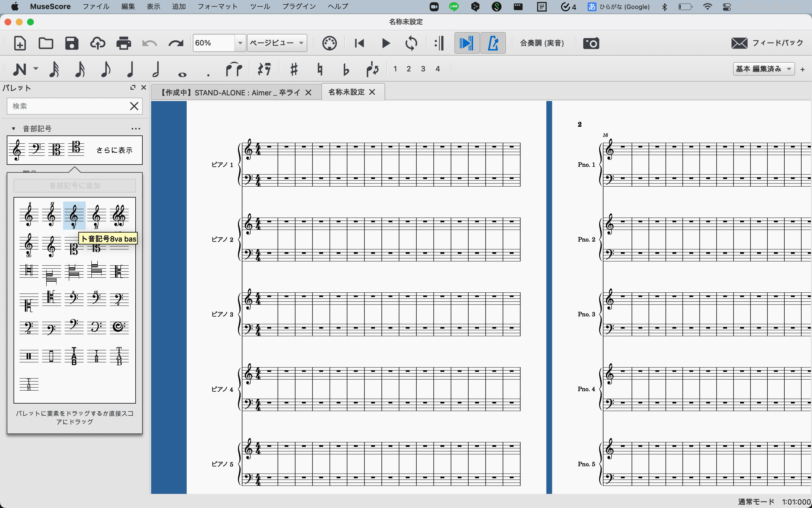Open the zoom 60% dropdown
Viewport: 812px width, 508px height.
240,43
